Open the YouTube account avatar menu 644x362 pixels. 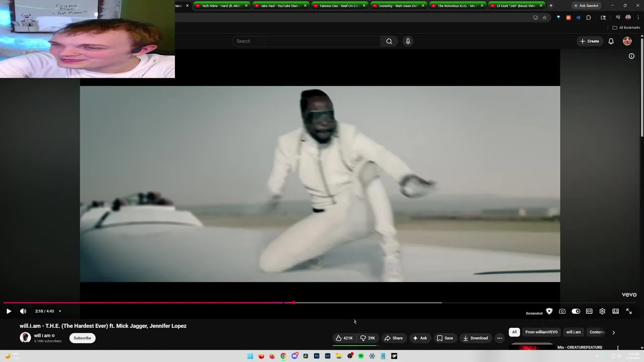[x=627, y=41]
